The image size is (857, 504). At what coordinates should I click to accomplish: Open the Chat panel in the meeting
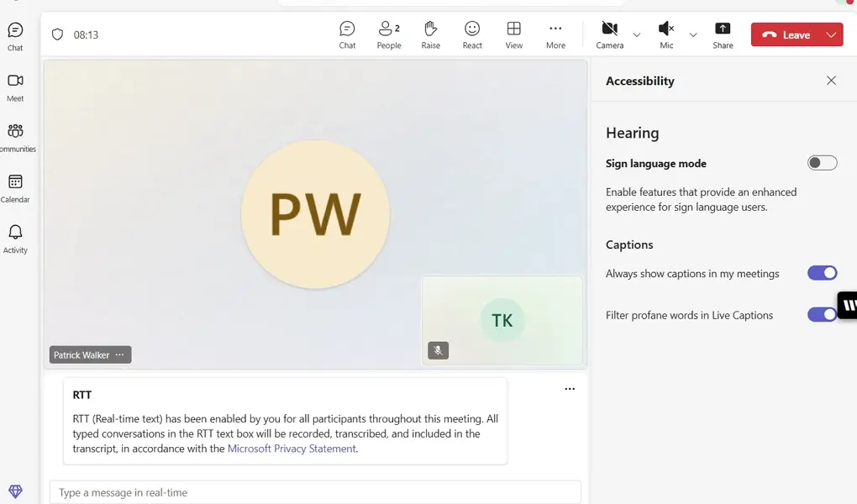[x=347, y=34]
